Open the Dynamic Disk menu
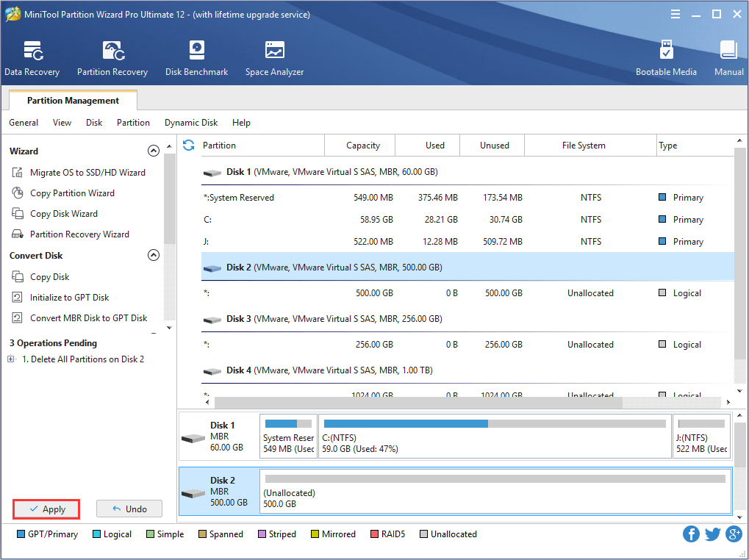Viewport: 749px width, 560px height. pyautogui.click(x=190, y=123)
